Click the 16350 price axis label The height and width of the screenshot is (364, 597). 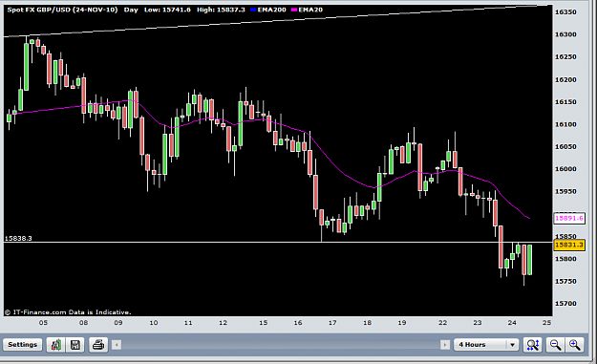click(565, 12)
